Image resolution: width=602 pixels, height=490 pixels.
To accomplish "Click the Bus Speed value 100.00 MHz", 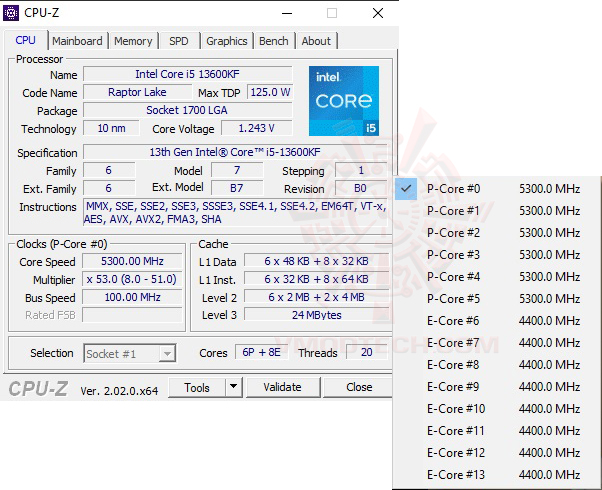I will click(x=132, y=297).
